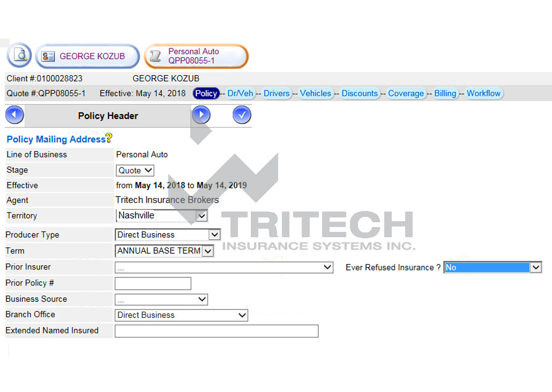Viewport: 552px width, 392px height.
Task: Open the Coverage tab
Action: (406, 93)
